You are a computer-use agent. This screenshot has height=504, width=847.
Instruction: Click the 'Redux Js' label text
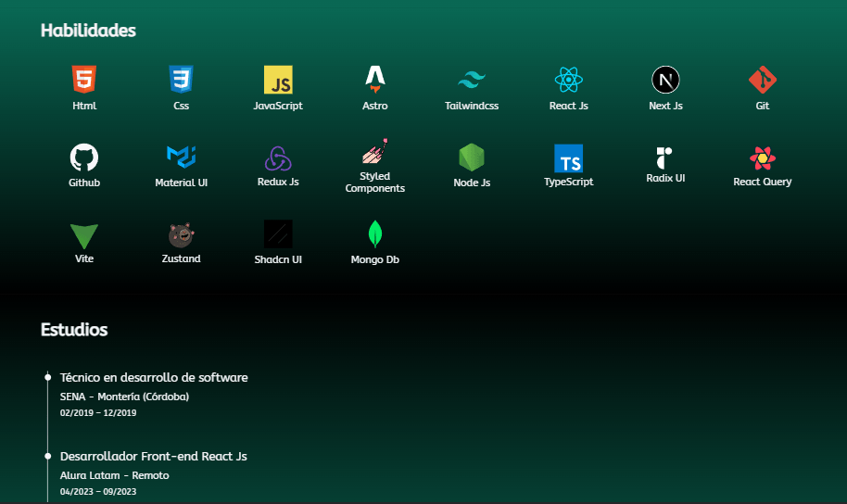click(278, 182)
